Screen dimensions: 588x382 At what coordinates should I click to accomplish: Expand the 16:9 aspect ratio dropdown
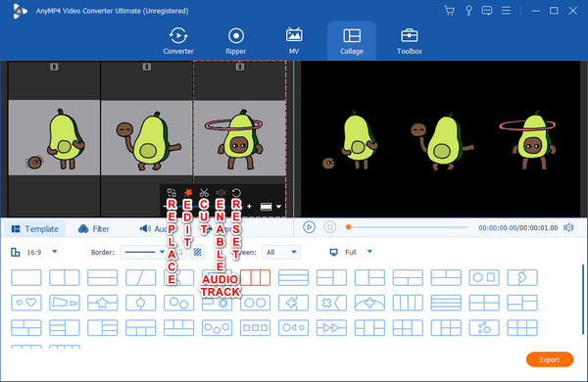click(x=55, y=252)
